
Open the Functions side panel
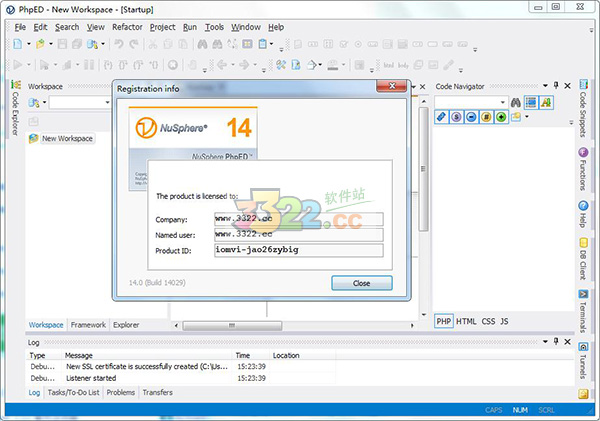(x=583, y=169)
